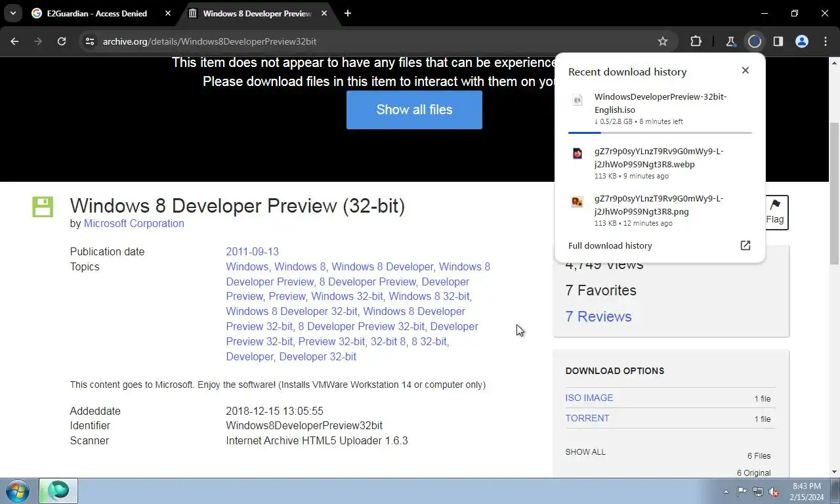Open the Windows 8 Developer 32-bit topic
Viewport: 840px width, 504px height.
click(292, 311)
